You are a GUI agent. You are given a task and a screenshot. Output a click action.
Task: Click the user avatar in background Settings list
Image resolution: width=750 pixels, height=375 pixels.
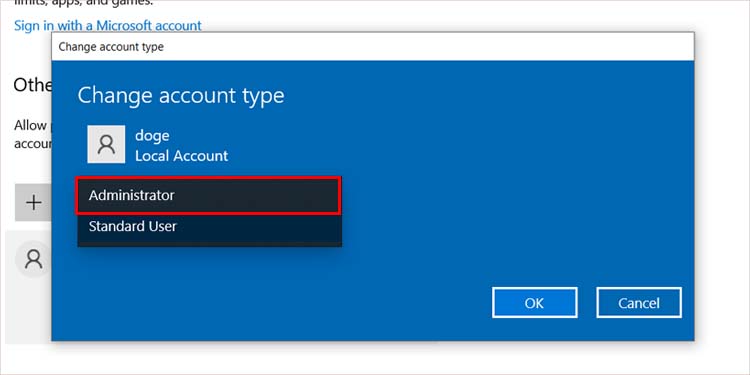click(33, 259)
